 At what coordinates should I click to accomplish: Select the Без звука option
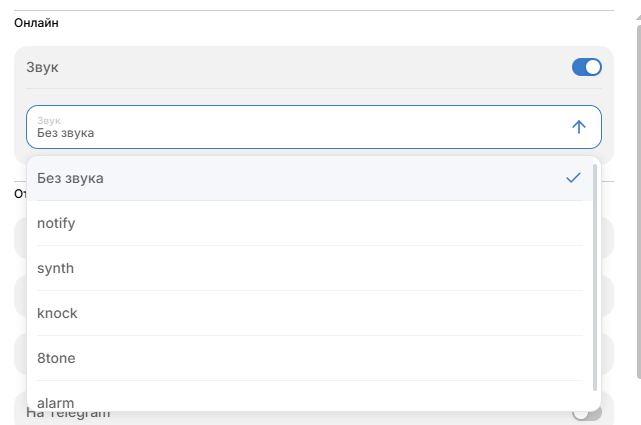click(309, 178)
